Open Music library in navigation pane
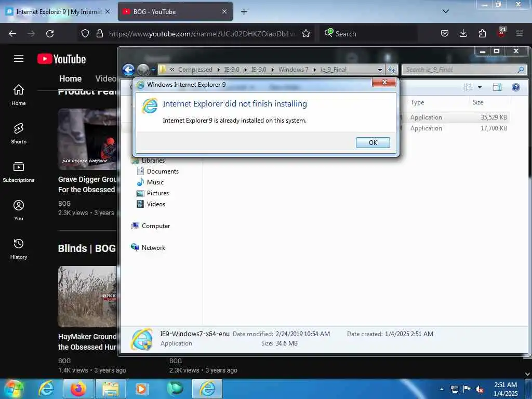This screenshot has width=532, height=399. coord(150,182)
